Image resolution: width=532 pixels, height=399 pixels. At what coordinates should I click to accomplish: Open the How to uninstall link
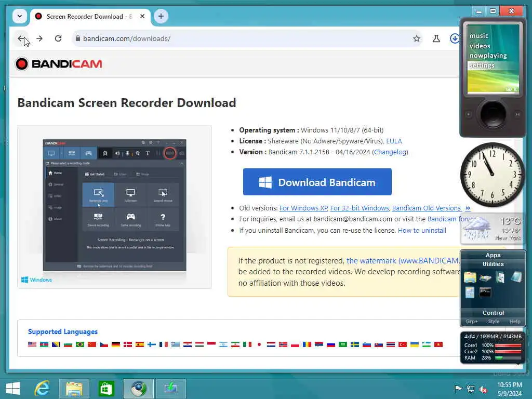coord(422,230)
